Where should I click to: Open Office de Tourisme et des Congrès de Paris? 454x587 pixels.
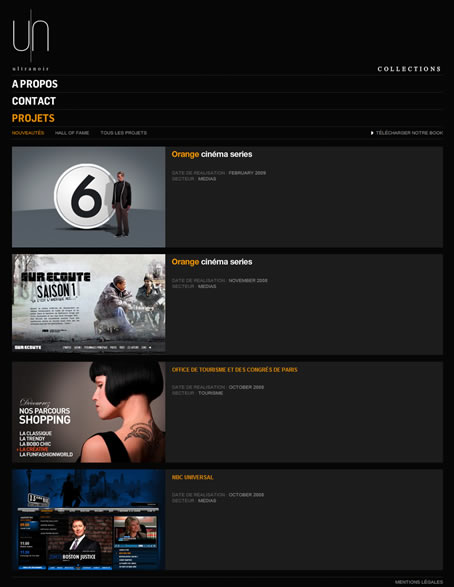click(x=235, y=370)
